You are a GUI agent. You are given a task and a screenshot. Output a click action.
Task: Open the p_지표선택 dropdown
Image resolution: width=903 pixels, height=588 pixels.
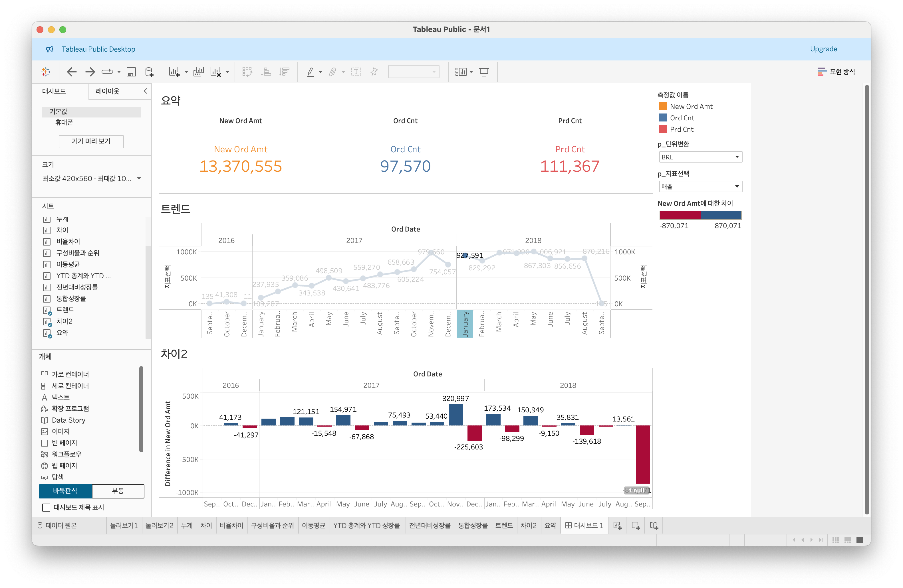(x=737, y=186)
